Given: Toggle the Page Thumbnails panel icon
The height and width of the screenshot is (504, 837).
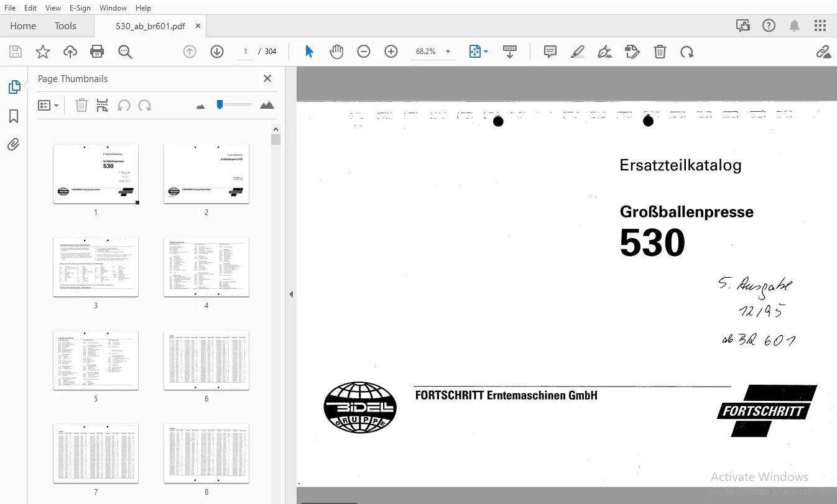Looking at the screenshot, I should 14,87.
